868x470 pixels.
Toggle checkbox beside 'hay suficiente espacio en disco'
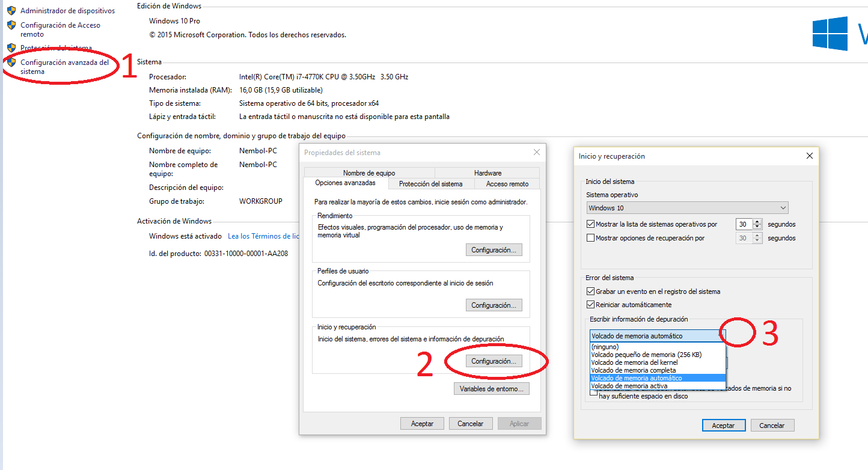point(594,391)
